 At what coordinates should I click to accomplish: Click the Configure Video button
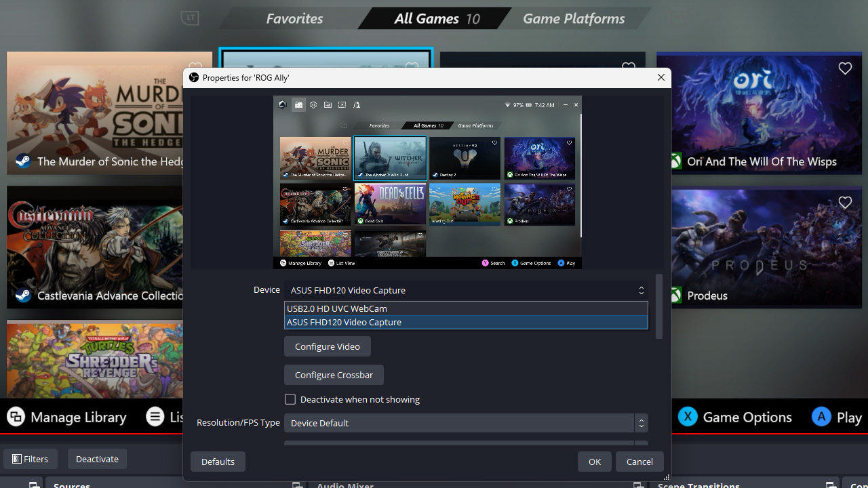point(328,346)
